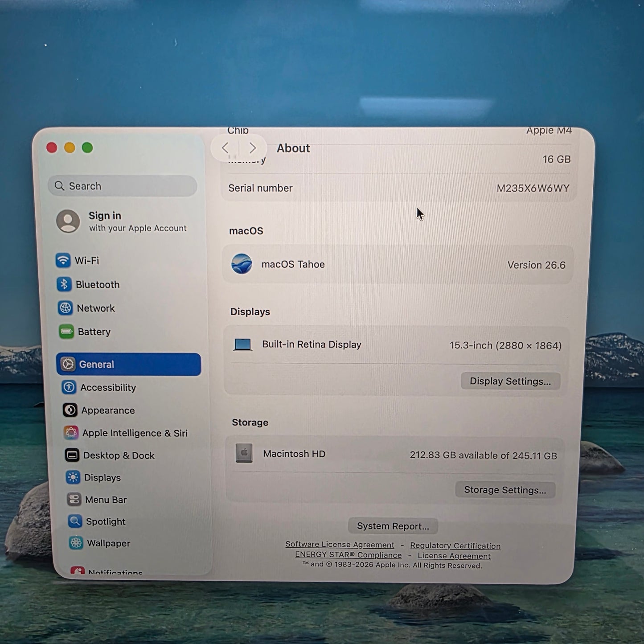The width and height of the screenshot is (644, 644).
Task: Click the Version 26.6 text
Action: 536,265
